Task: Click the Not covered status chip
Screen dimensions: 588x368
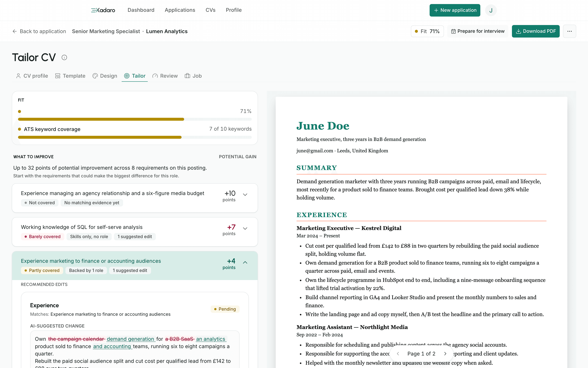Action: (40, 203)
